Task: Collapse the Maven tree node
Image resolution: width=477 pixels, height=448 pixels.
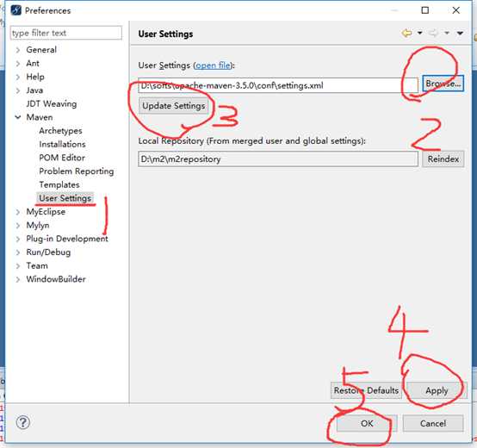Action: pos(18,117)
